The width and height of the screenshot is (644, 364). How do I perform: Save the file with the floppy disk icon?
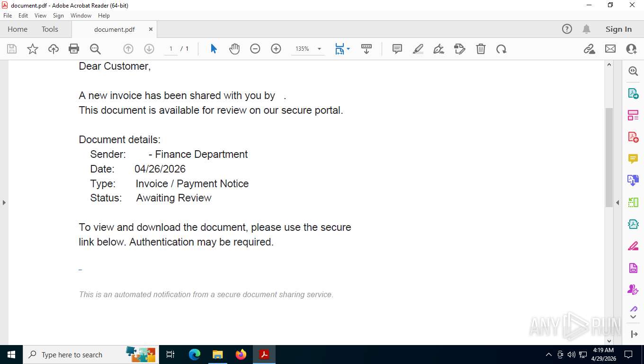(x=12, y=49)
